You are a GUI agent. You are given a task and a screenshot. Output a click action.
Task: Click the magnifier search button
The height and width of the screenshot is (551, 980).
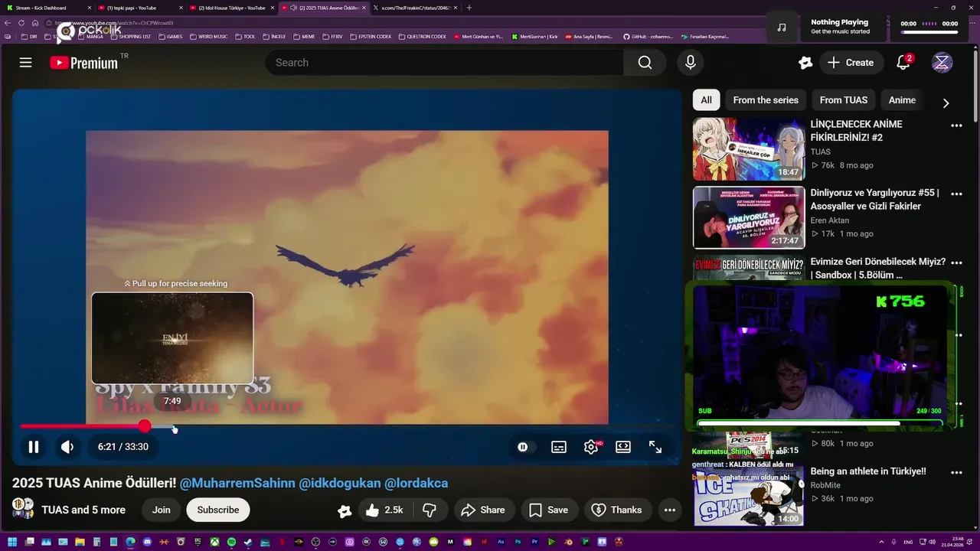click(645, 63)
